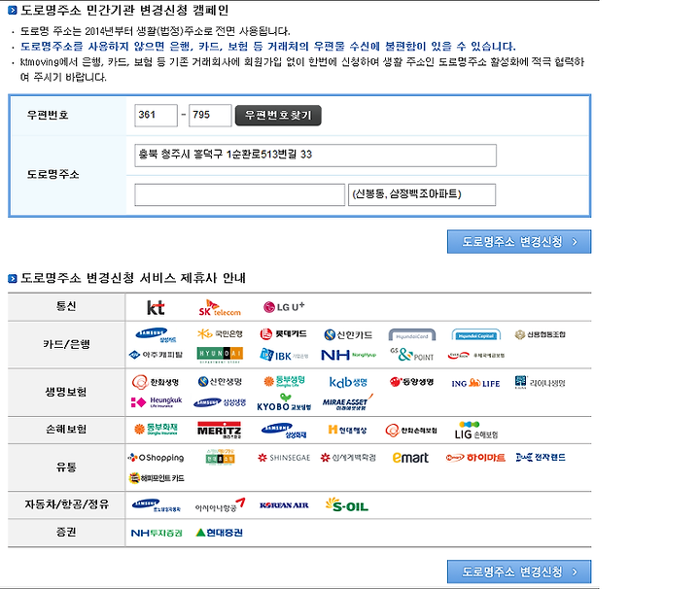The image size is (700, 589).
Task: Click the emart logo
Action: pyautogui.click(x=410, y=458)
